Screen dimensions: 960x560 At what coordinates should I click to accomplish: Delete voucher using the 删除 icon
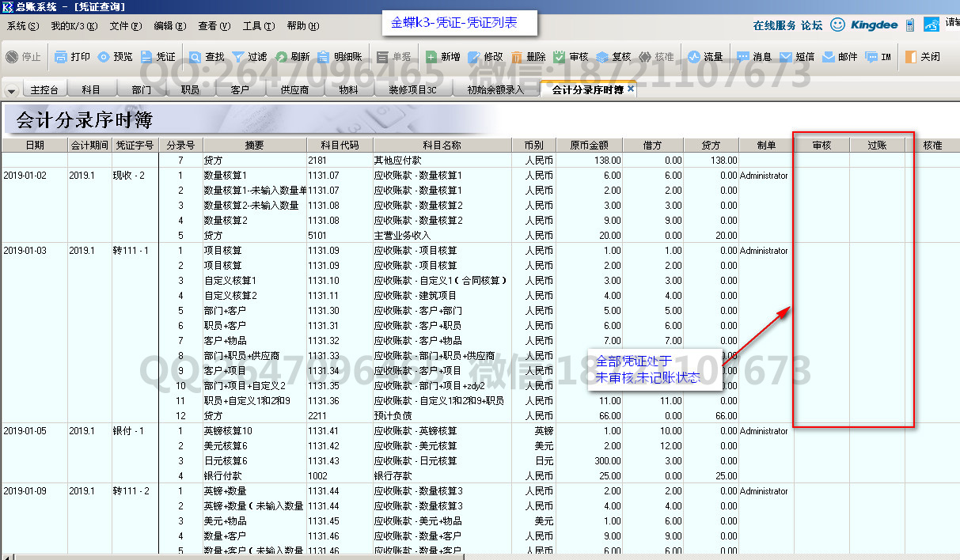click(x=517, y=57)
